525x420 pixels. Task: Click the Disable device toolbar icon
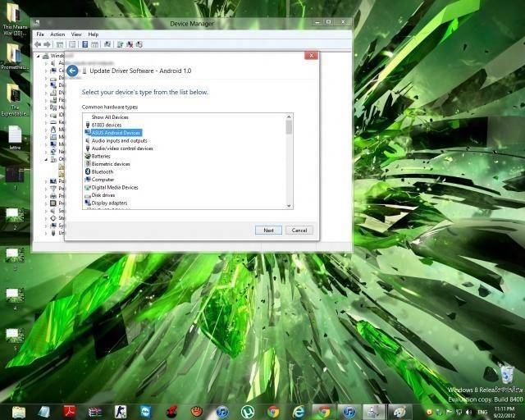pos(139,44)
